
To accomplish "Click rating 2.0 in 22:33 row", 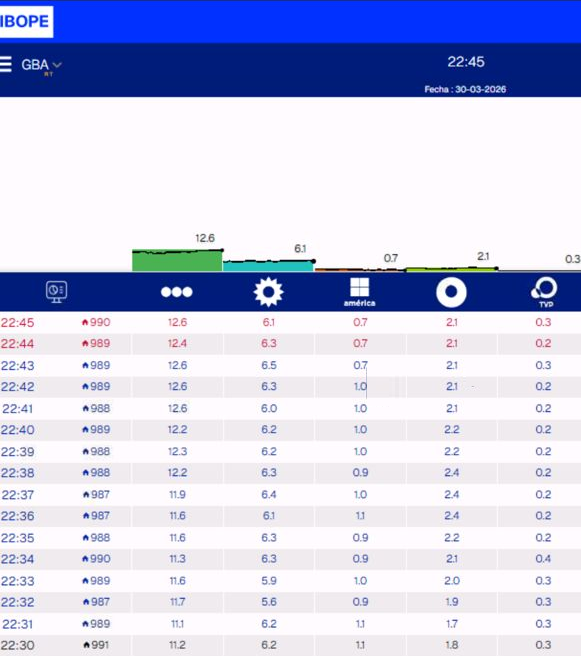I will click(452, 581).
